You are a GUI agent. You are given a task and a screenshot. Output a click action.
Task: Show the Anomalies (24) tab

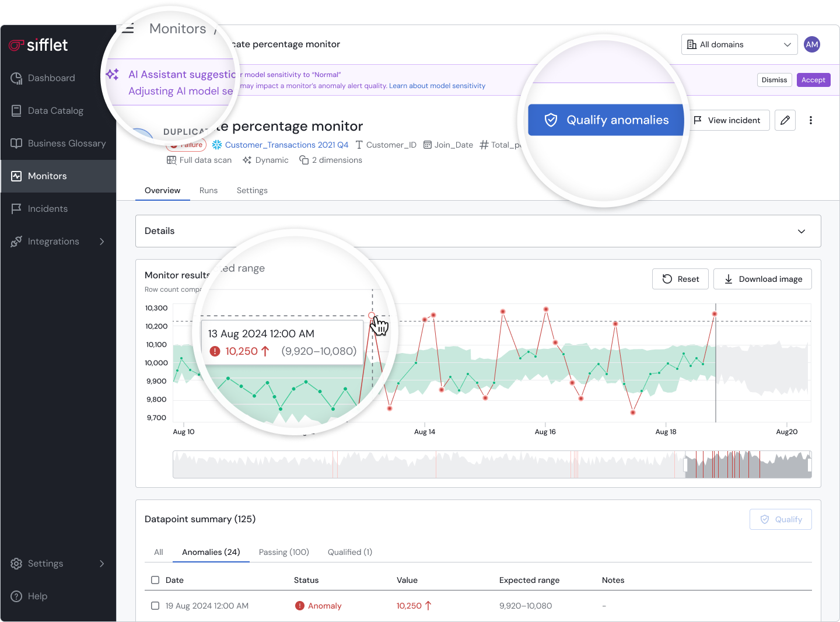click(211, 552)
